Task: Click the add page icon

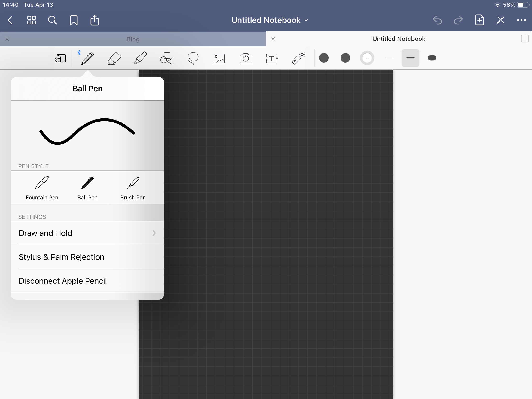Action: click(x=479, y=20)
